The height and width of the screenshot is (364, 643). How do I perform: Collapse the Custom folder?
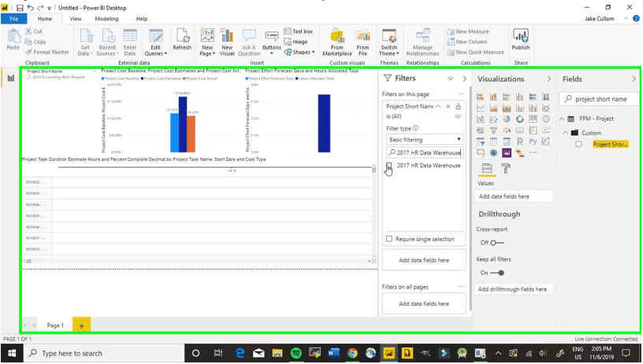[x=565, y=133]
